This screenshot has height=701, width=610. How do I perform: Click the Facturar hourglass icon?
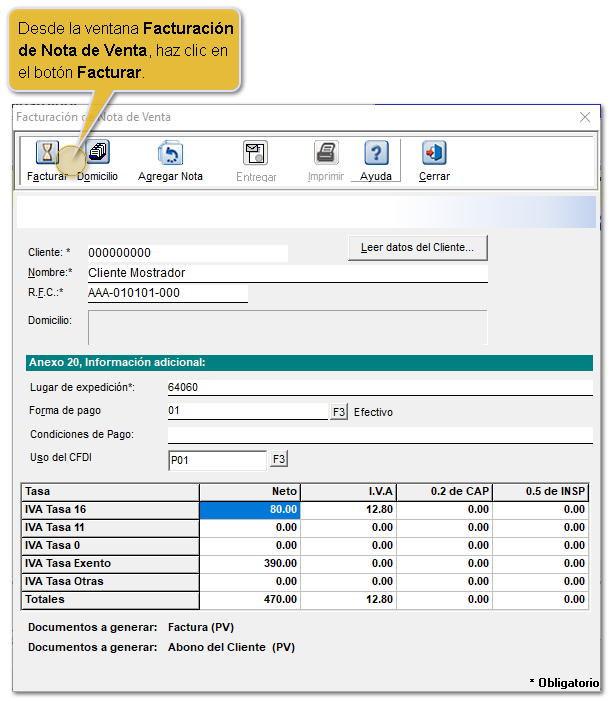click(47, 153)
